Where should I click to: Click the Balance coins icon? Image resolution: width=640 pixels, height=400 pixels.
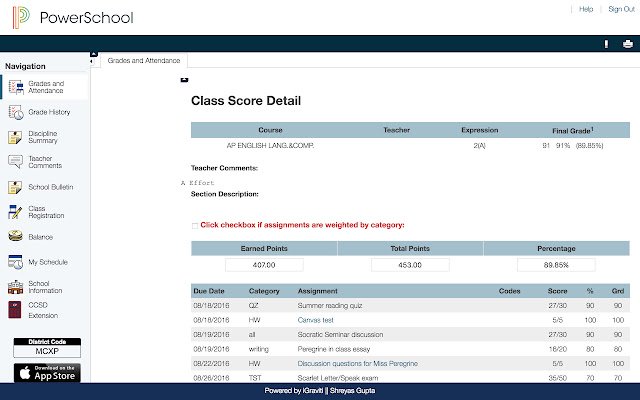(x=15, y=236)
